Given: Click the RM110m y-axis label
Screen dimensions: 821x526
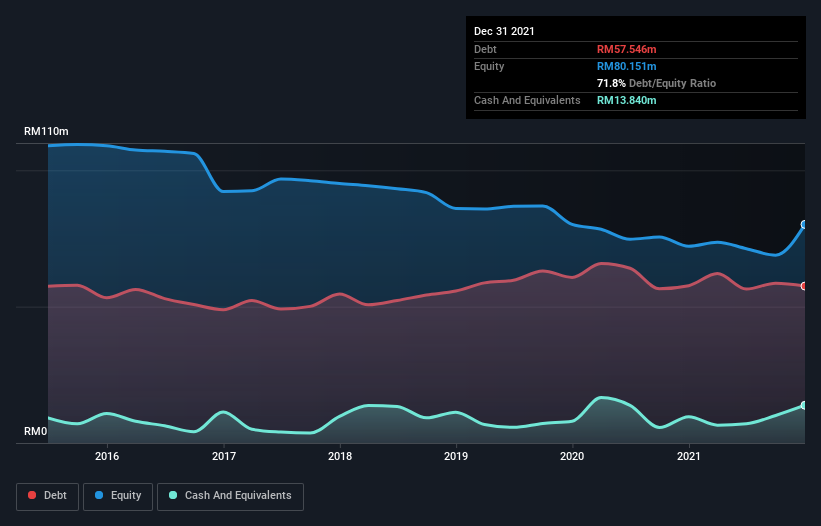Looking at the screenshot, I should [46, 131].
